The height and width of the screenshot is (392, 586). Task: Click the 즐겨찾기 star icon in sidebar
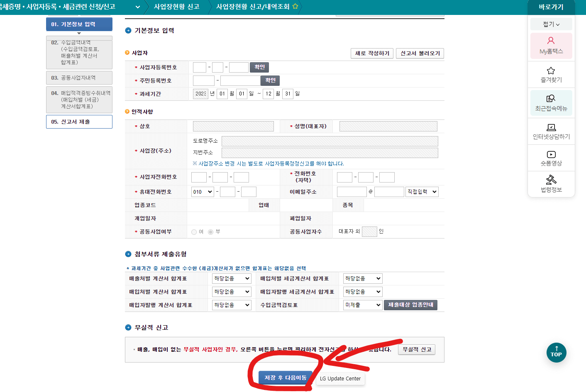551,75
